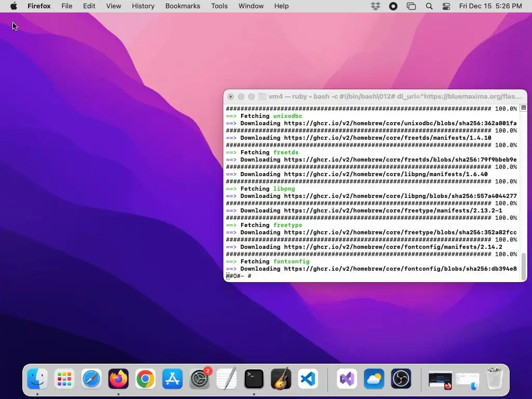Click the fontconfig manifests/2.14.2 URL line
The width and height of the screenshot is (532, 399).
pos(364,247)
